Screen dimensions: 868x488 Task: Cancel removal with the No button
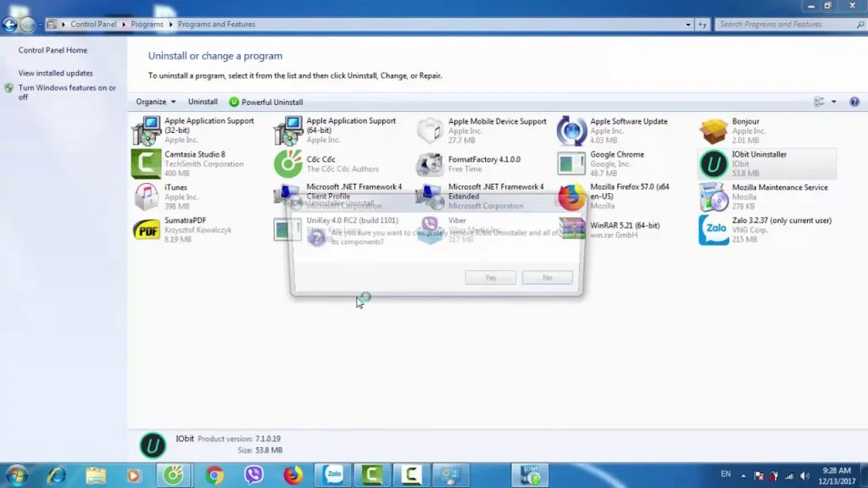pyautogui.click(x=547, y=277)
